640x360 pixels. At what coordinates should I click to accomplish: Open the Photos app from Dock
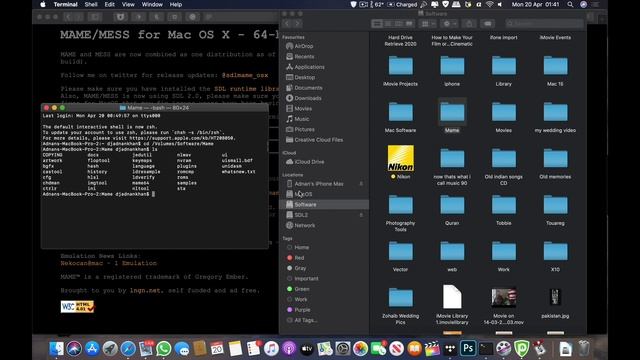(360, 349)
